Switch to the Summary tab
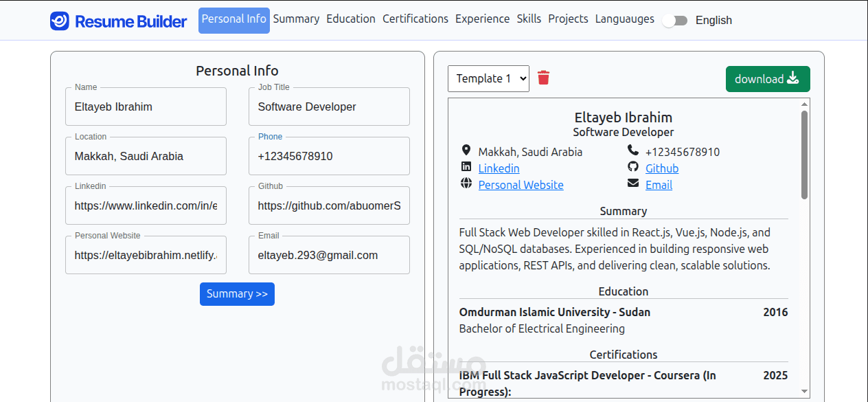 click(296, 19)
